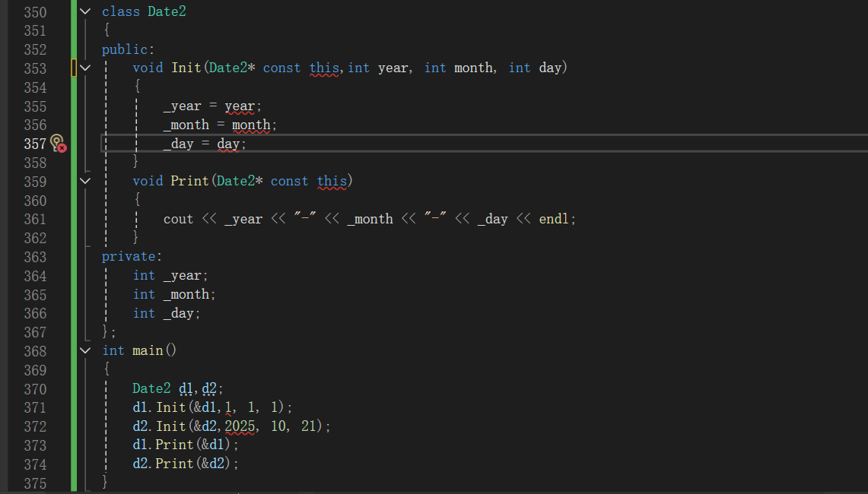
Task: Click line number 368
Action: pos(36,350)
